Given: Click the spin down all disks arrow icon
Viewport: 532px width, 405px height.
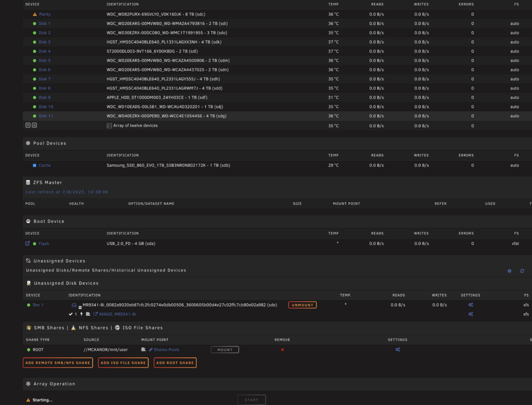Looking at the screenshot, I should [28, 125].
